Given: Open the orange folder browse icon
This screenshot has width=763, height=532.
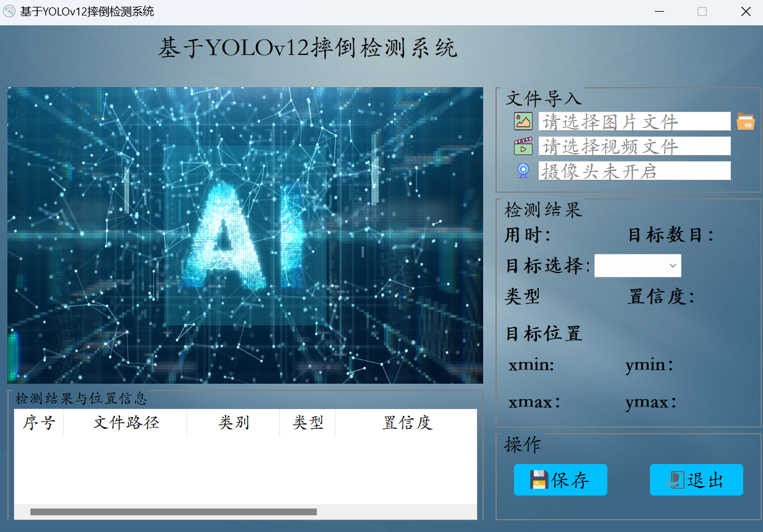Looking at the screenshot, I should tap(746, 122).
